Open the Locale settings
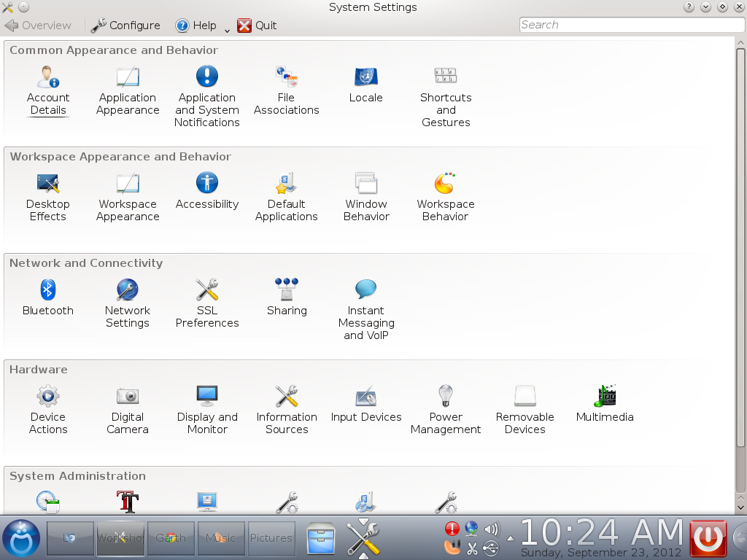 tap(366, 85)
